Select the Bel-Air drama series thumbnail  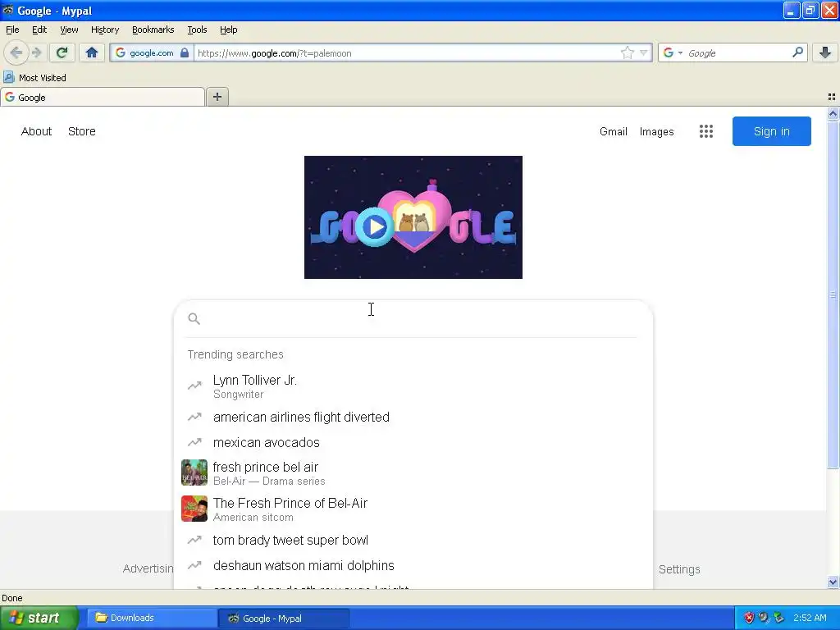pos(194,472)
